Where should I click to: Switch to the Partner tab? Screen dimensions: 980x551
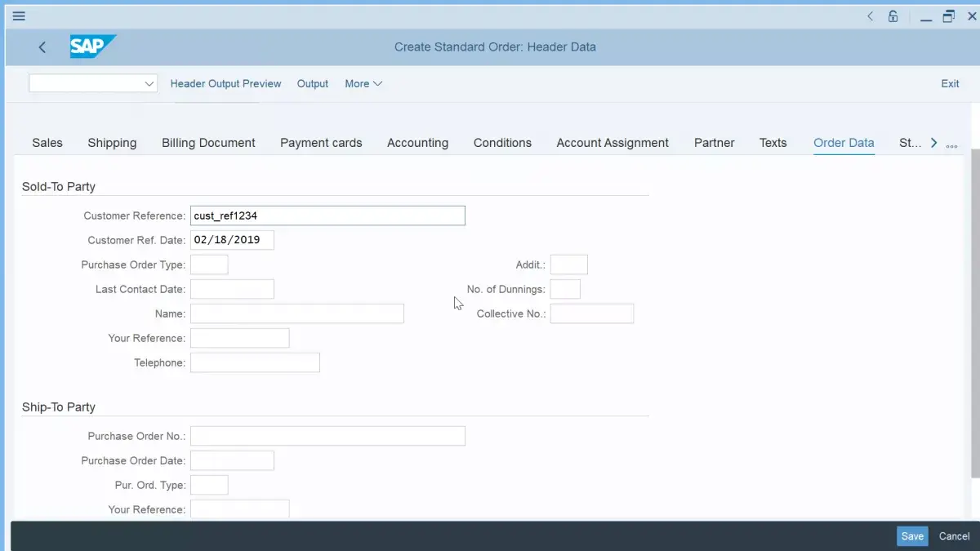(x=715, y=142)
